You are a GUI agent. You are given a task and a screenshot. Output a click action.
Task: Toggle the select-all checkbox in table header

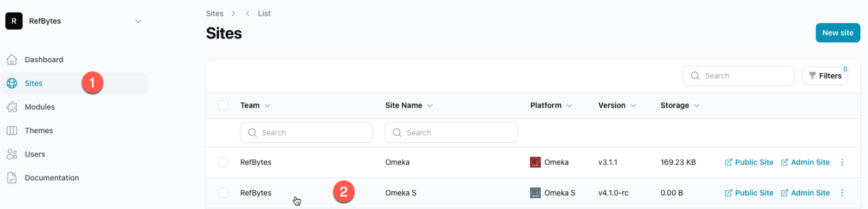coord(223,105)
